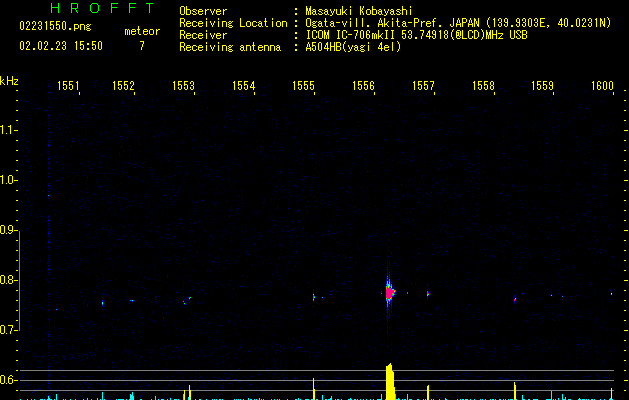
Task: Click the meteor count value 7
Action: [142, 46]
